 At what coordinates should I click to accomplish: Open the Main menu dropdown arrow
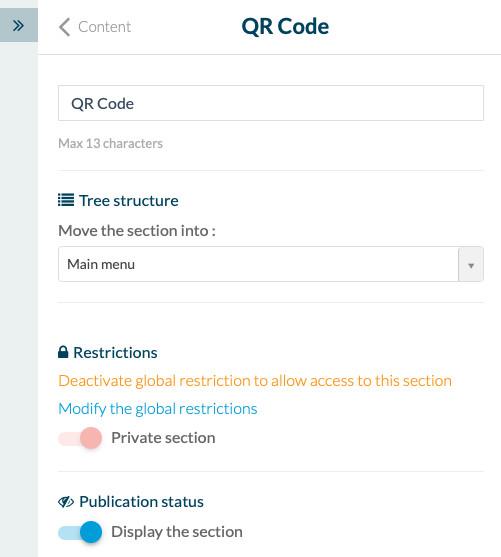(471, 265)
